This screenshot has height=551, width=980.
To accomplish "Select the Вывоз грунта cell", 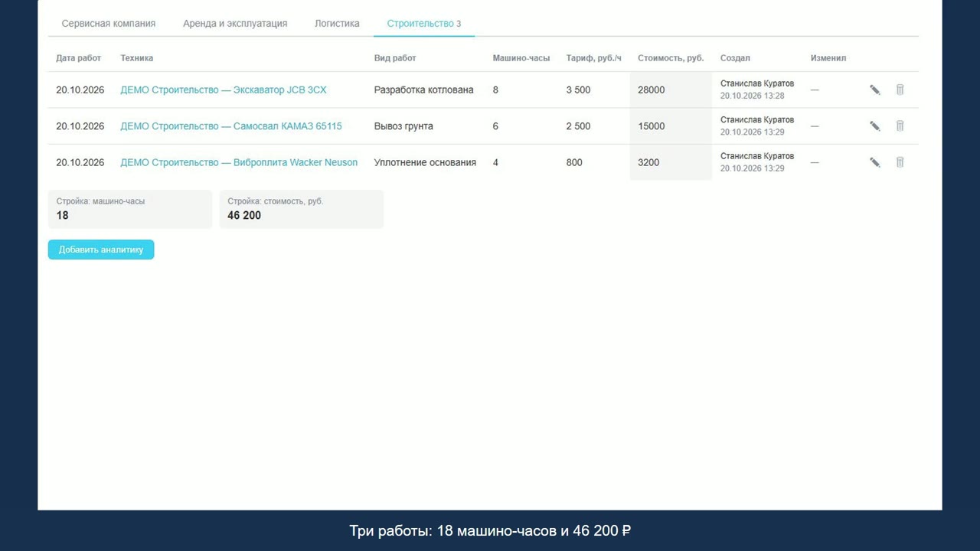I will pyautogui.click(x=403, y=126).
